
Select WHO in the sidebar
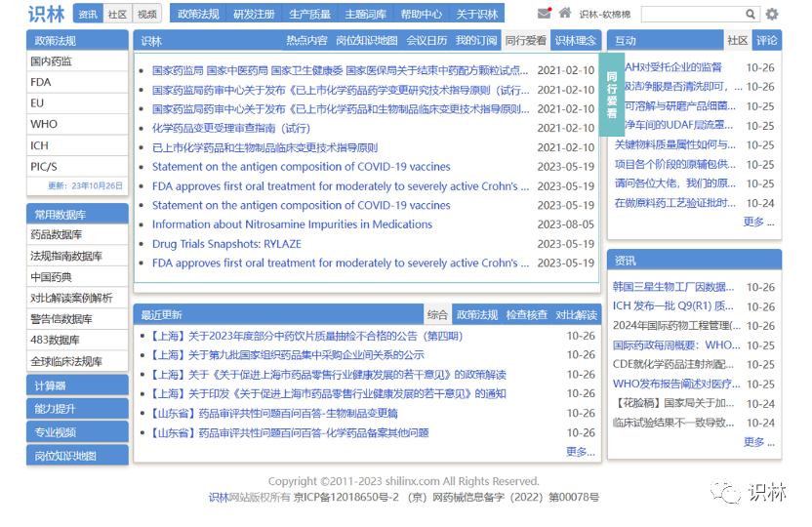pyautogui.click(x=77, y=124)
